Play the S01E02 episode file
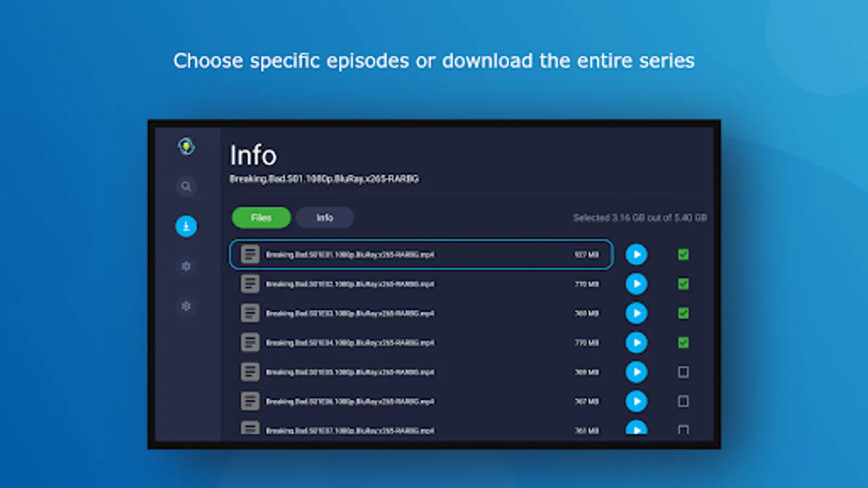Screen dimensions: 868x488 point(636,284)
